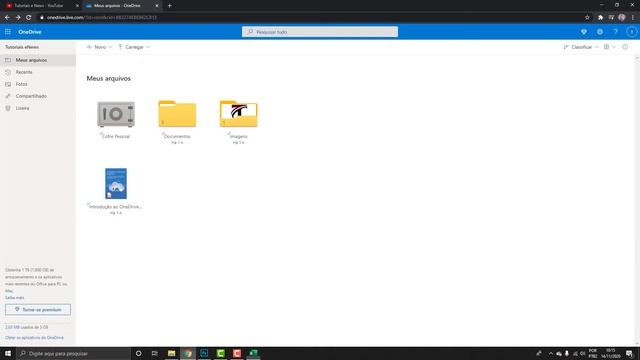Open the Classificar sort dropdown
Screen dimensions: 640x360
click(581, 47)
